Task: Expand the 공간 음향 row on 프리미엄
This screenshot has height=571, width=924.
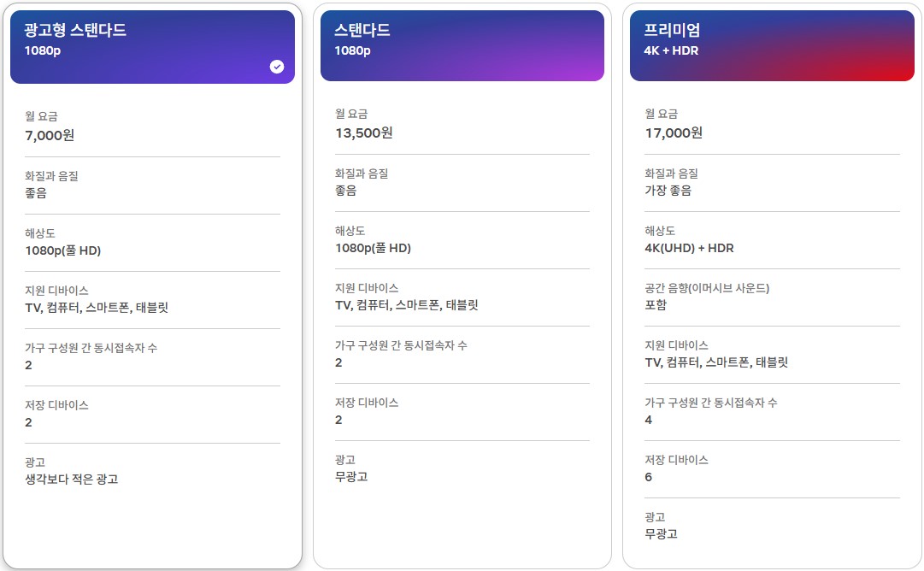Action: pos(771,297)
